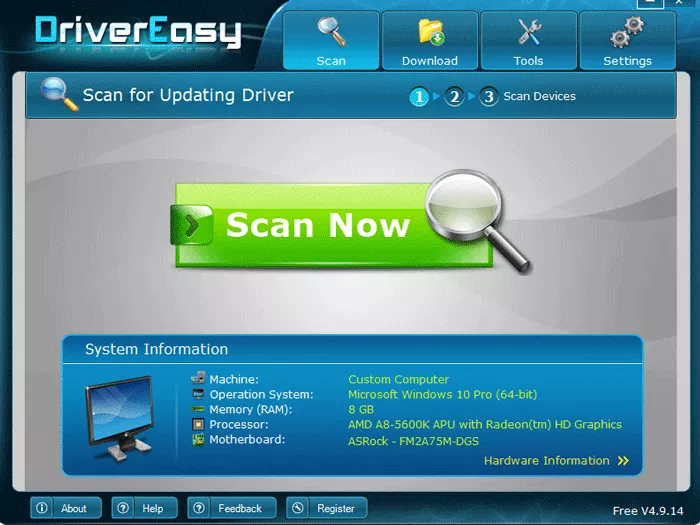Open the Hardware Information link
The height and width of the screenshot is (525, 700).
(x=547, y=461)
